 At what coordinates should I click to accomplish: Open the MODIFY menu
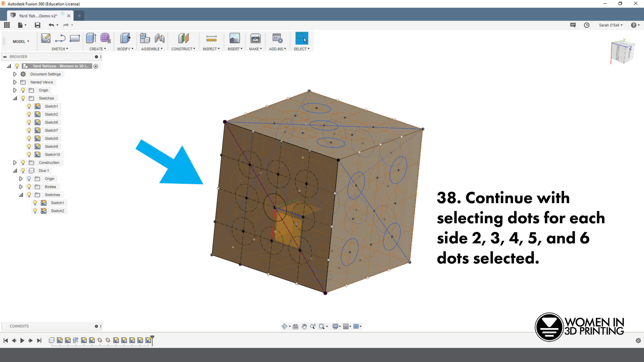(x=125, y=49)
